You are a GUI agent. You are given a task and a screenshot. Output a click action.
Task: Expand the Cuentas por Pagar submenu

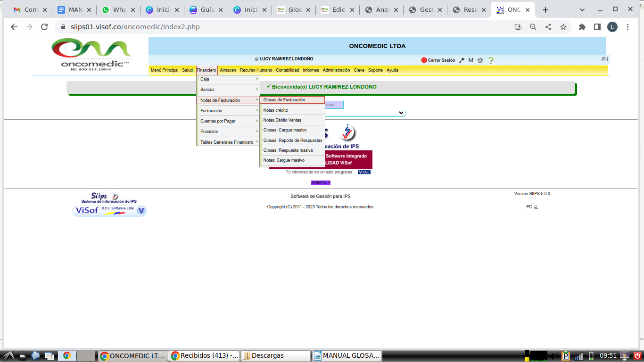(x=228, y=121)
